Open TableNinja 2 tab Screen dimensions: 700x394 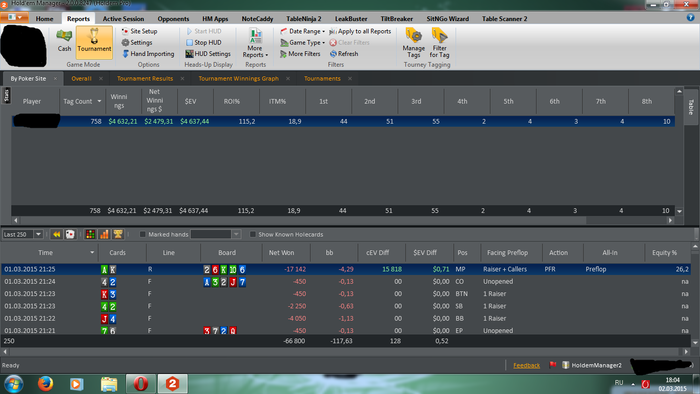pyautogui.click(x=304, y=19)
